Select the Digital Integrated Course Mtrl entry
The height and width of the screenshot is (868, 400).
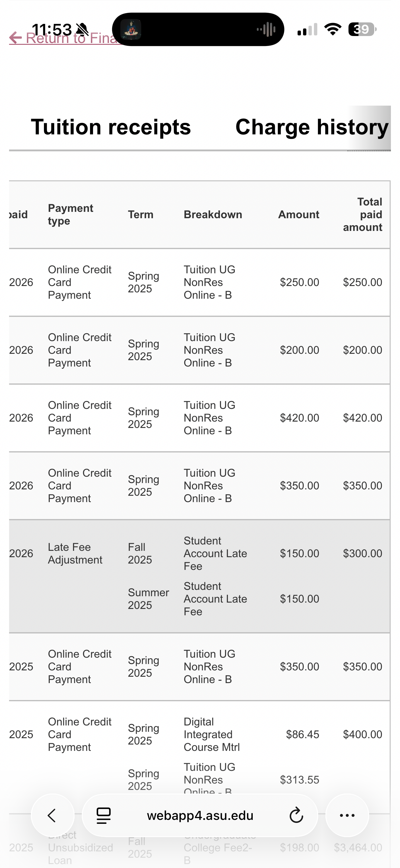click(212, 735)
